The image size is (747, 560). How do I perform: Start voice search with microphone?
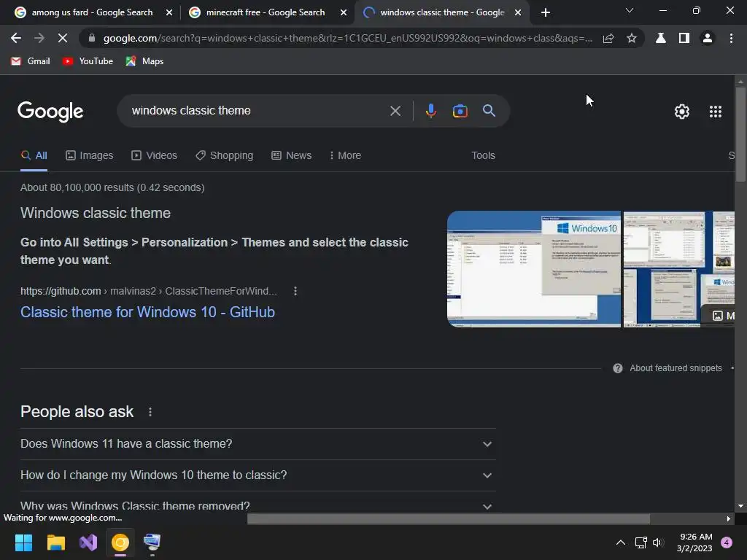[430, 111]
